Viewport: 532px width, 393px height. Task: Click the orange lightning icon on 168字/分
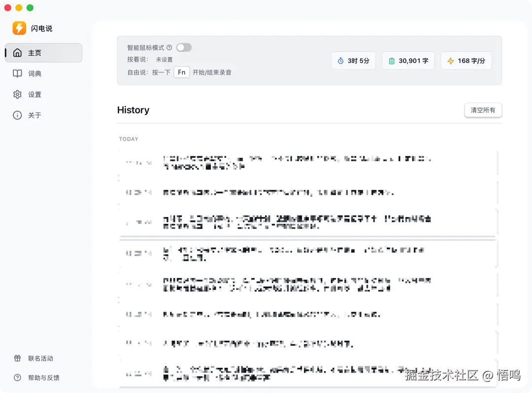coord(450,61)
